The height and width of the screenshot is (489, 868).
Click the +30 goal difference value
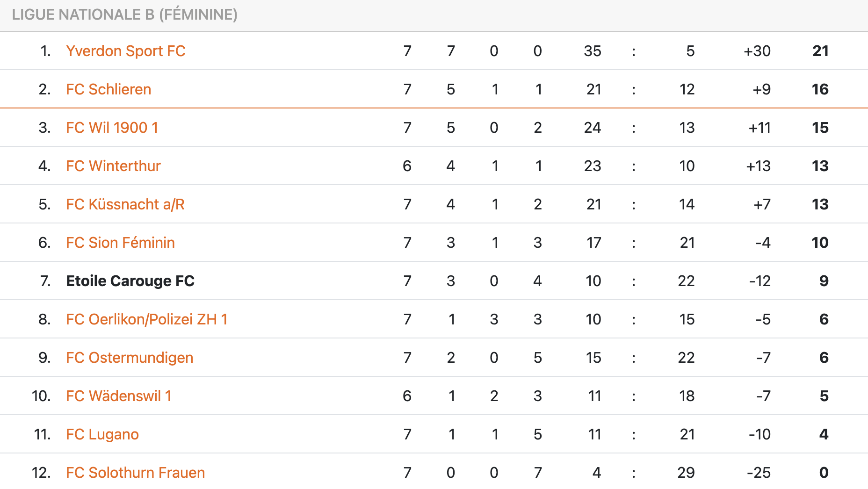tap(757, 51)
